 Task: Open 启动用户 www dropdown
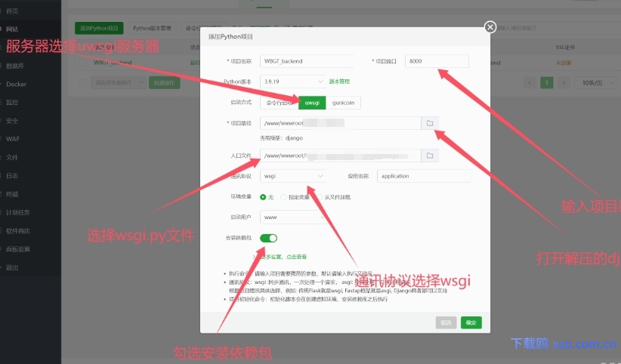(292, 217)
